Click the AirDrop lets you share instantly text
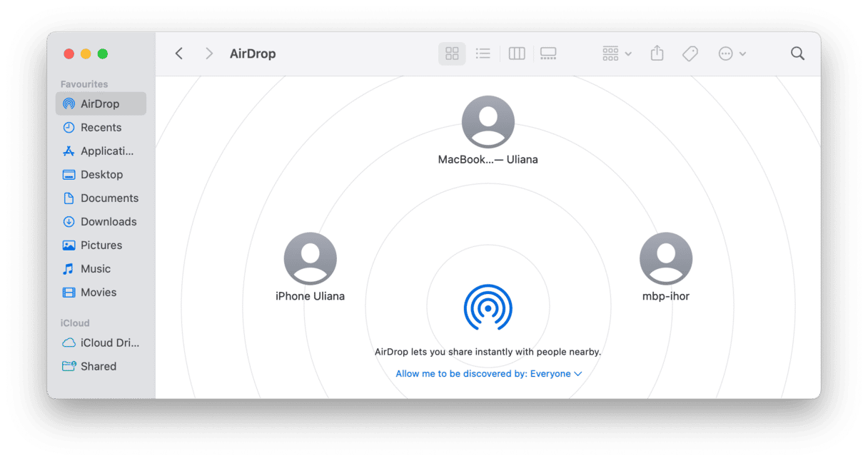Viewport: 868px width, 461px height. coord(488,352)
